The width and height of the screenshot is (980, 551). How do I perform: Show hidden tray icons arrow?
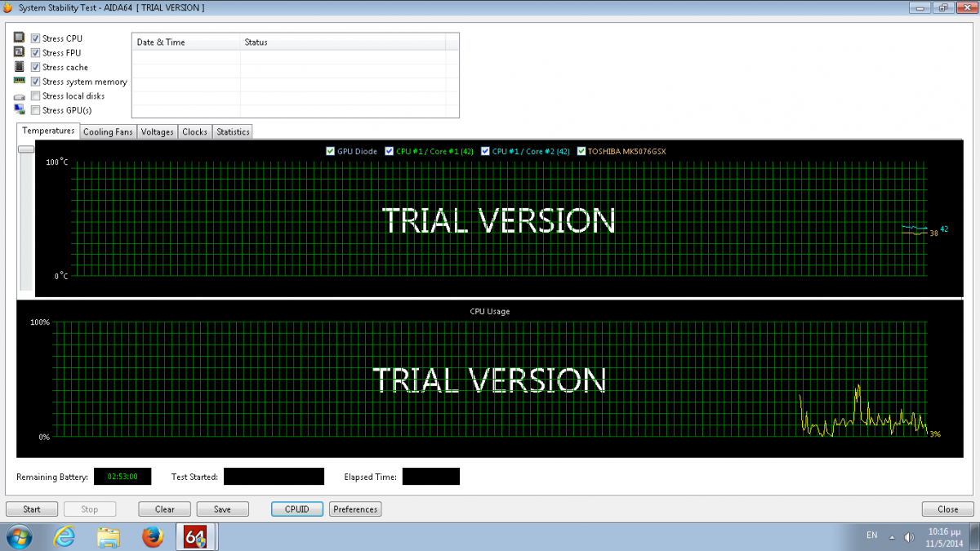[x=892, y=537]
